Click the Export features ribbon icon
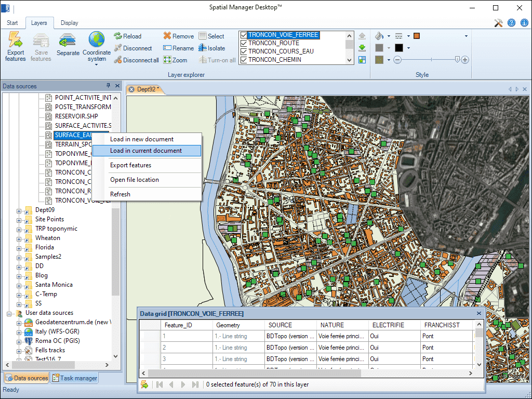Image resolution: width=532 pixels, height=399 pixels. pos(15,46)
